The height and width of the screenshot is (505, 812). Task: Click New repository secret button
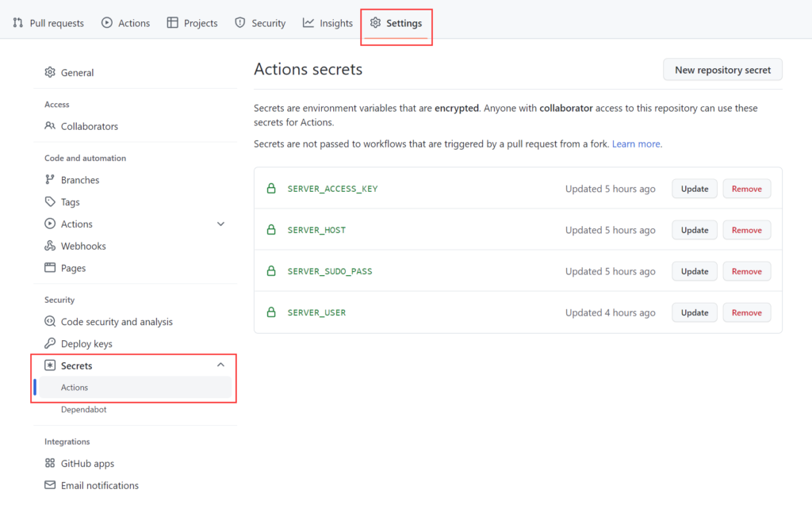pos(722,70)
